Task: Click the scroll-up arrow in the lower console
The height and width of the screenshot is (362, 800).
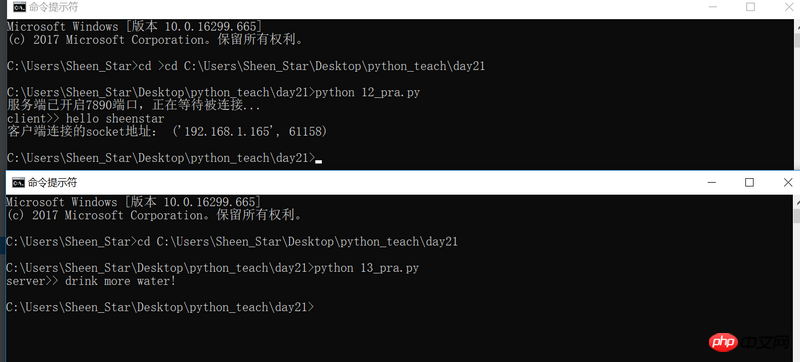Action: click(x=796, y=200)
